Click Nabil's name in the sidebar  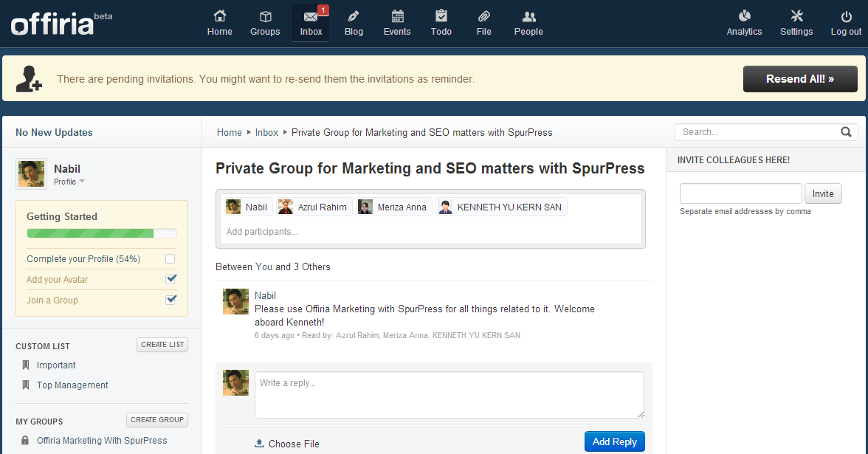67,169
